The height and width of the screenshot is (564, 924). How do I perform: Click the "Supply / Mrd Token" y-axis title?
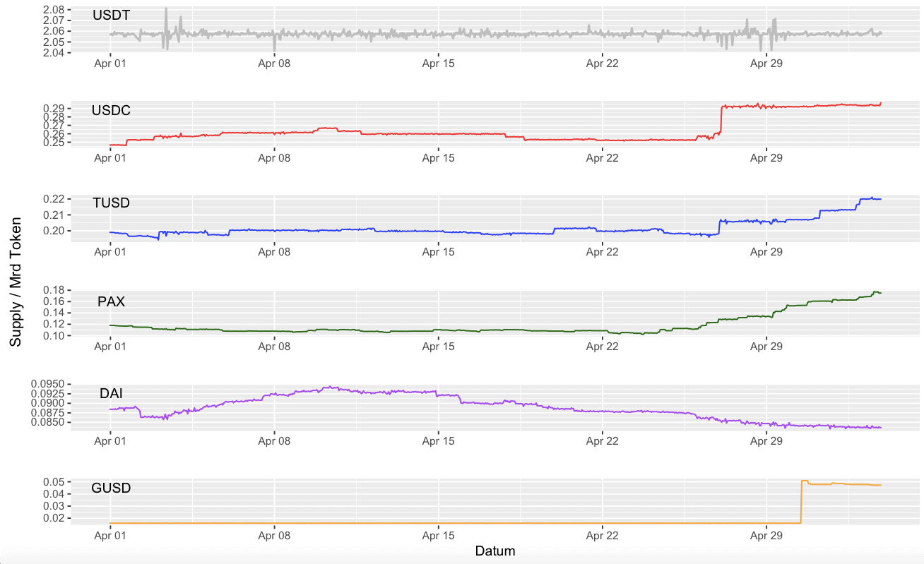tap(16, 281)
